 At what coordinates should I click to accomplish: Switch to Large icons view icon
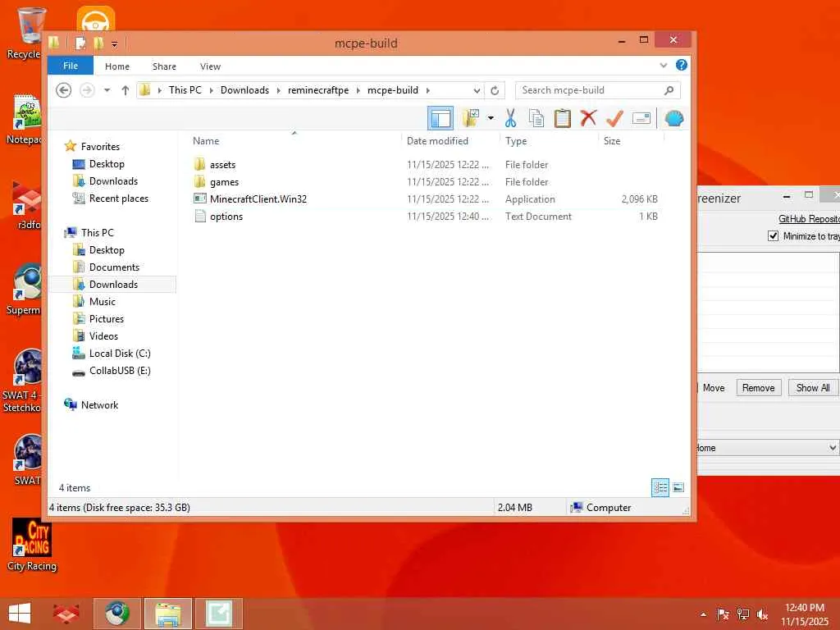pos(678,487)
